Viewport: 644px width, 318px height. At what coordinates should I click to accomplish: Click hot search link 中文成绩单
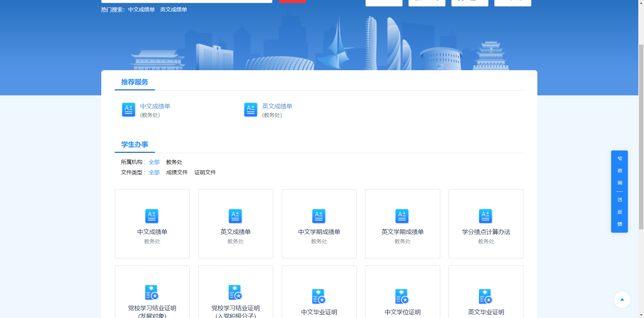(x=141, y=10)
